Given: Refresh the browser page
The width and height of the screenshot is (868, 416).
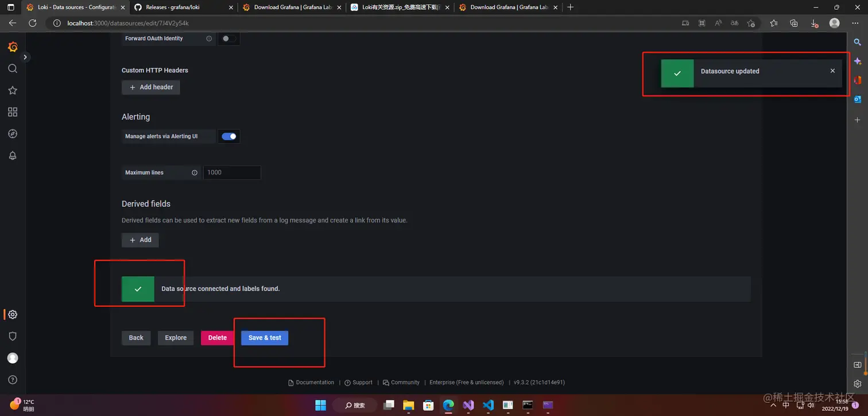Looking at the screenshot, I should 33,23.
